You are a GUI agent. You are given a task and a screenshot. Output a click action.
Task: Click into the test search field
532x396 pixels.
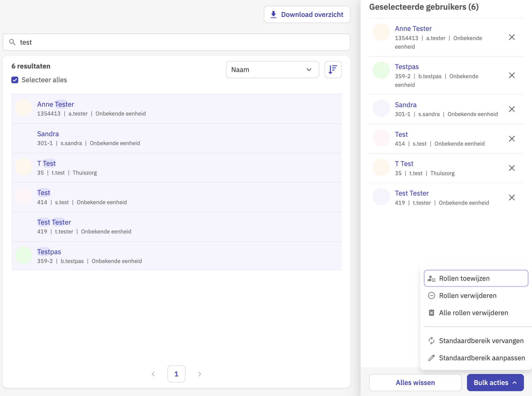(183, 42)
